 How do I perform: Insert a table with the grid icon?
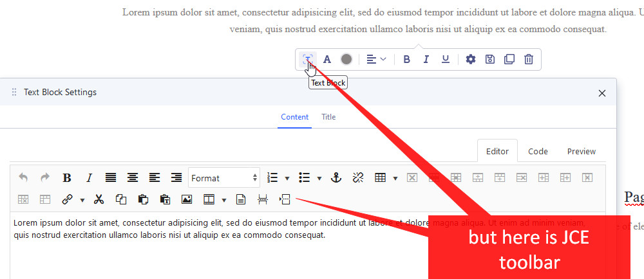(x=381, y=177)
